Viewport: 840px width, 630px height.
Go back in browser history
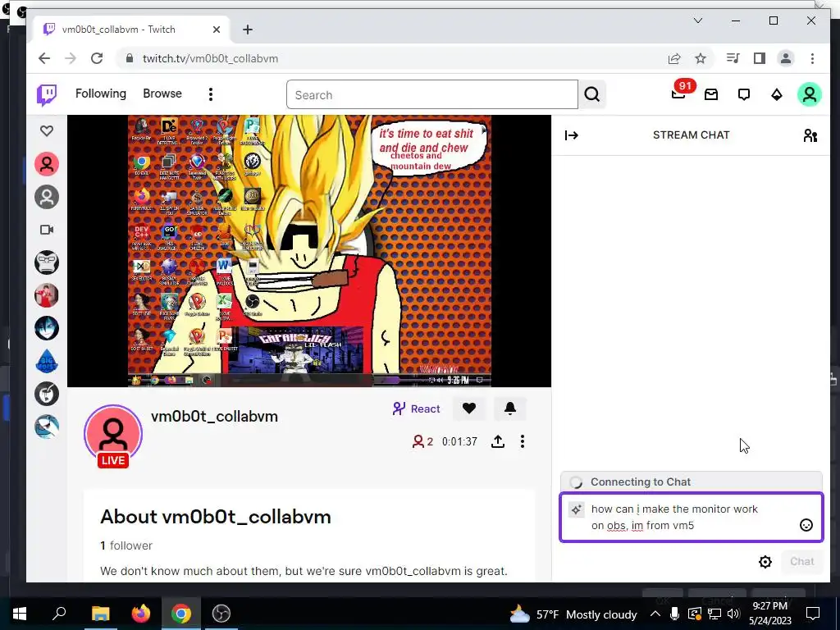click(44, 58)
